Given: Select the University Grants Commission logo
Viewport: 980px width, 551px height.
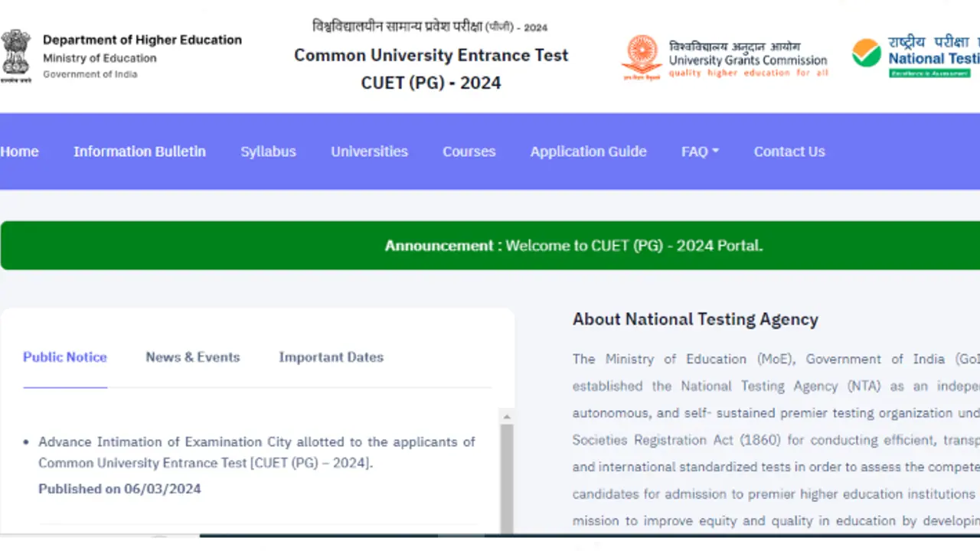Looking at the screenshot, I should [x=642, y=57].
